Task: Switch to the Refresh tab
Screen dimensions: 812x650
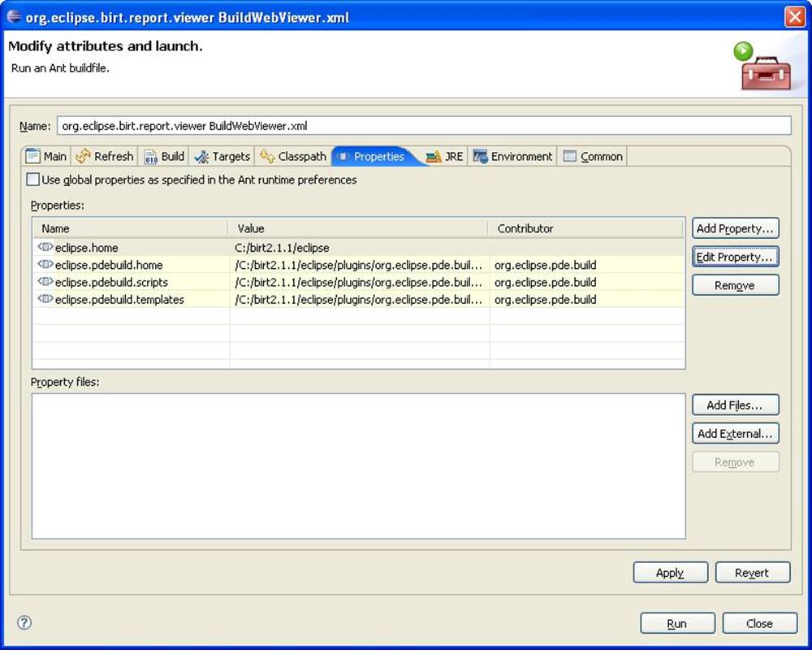Action: click(x=104, y=156)
